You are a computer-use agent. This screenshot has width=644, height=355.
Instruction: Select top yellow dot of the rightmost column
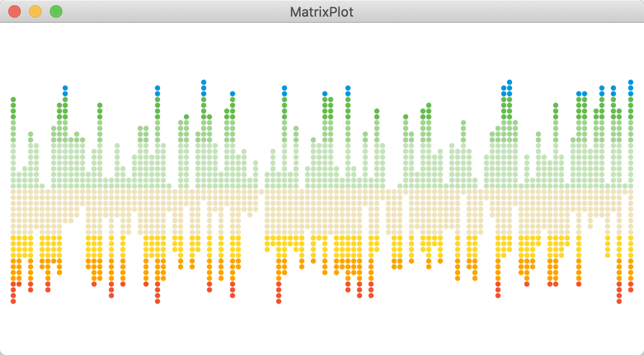(630, 238)
